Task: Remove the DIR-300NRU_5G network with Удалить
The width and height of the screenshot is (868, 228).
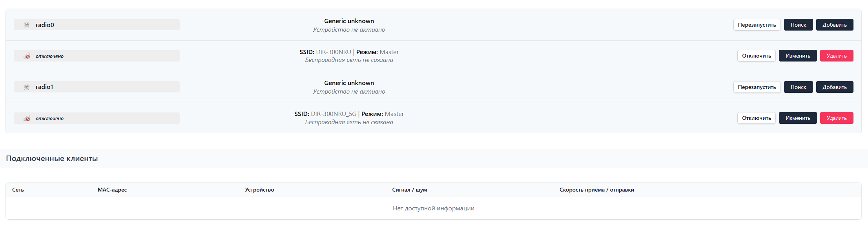Action: (x=837, y=118)
